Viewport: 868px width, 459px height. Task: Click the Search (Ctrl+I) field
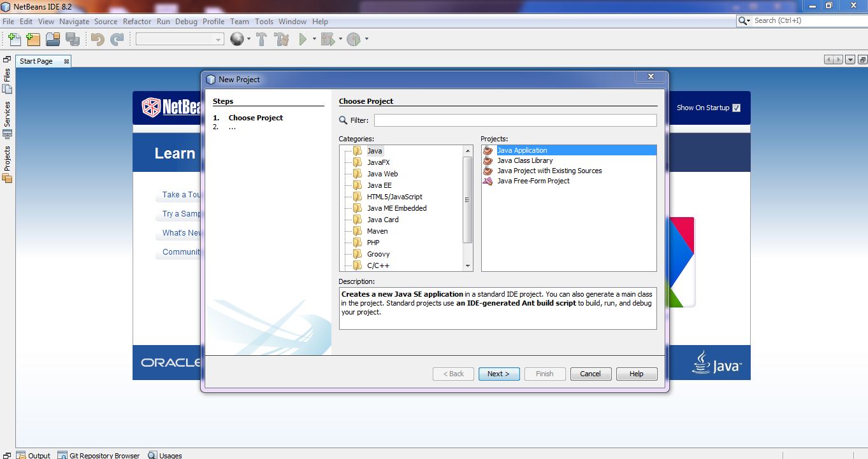point(809,20)
